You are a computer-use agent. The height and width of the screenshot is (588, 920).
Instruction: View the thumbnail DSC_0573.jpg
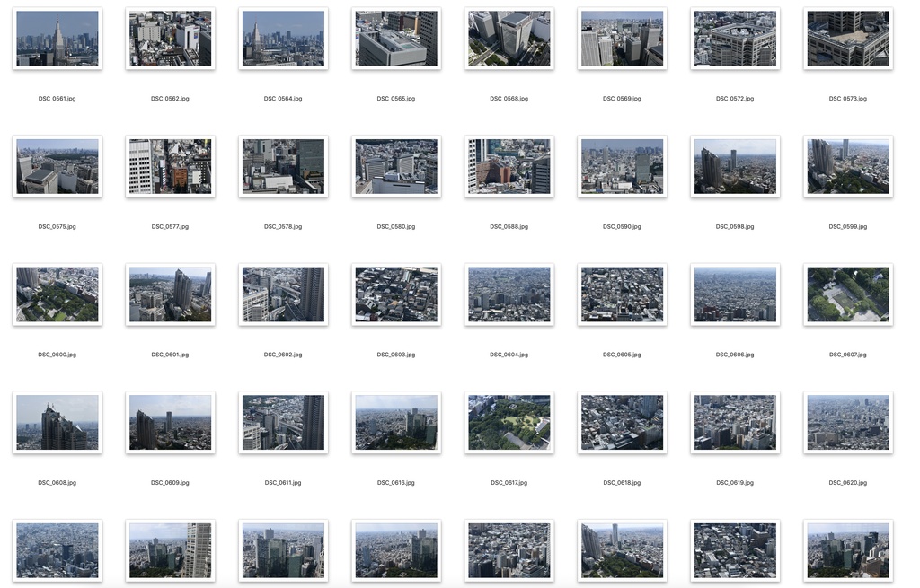[847, 38]
